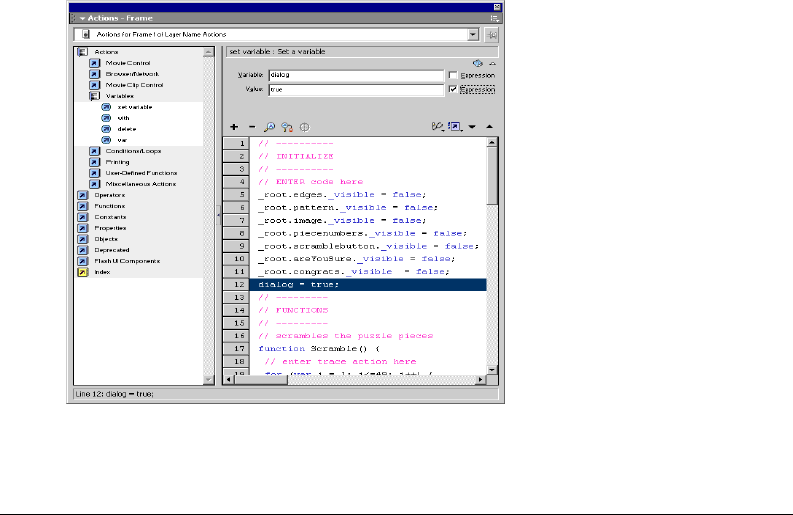The image size is (793, 515).
Task: Select the delete action in Variables
Action: [x=126, y=129]
